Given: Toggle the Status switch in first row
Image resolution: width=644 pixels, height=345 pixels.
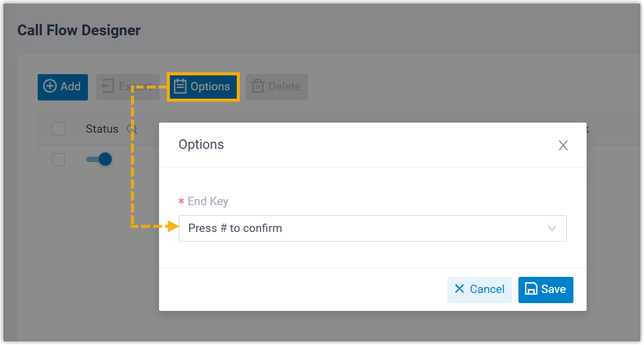Looking at the screenshot, I should tap(99, 160).
